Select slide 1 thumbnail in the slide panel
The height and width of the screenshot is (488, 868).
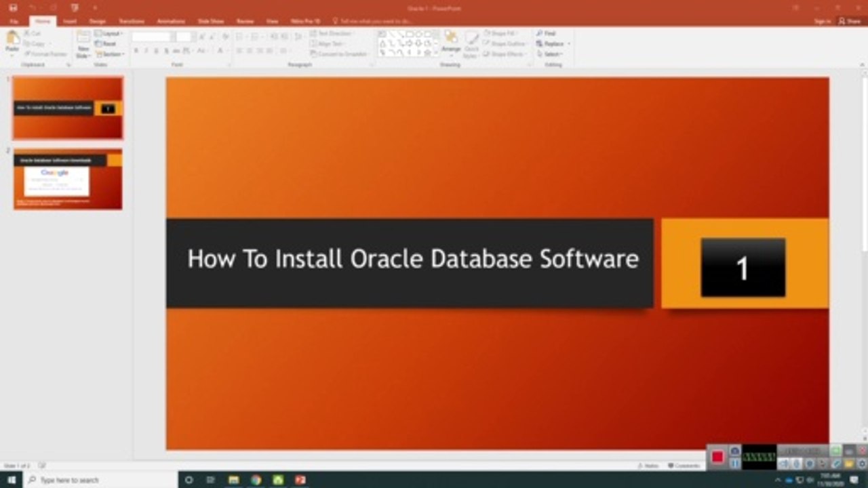pos(68,108)
